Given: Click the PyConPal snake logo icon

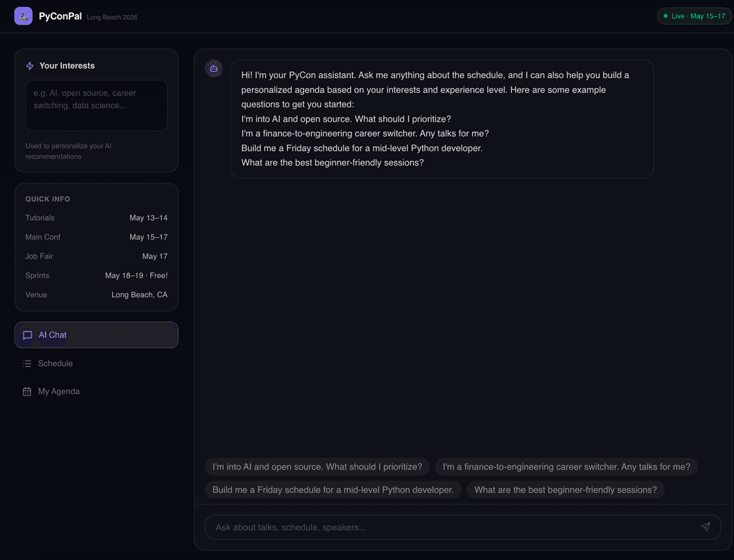Looking at the screenshot, I should pyautogui.click(x=23, y=16).
